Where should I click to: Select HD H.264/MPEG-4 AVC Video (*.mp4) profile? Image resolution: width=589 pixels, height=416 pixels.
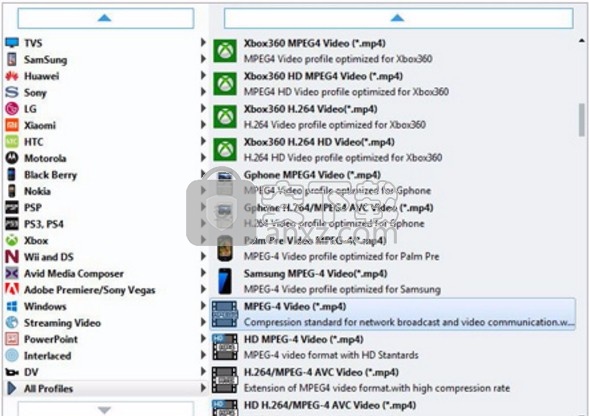point(393,407)
